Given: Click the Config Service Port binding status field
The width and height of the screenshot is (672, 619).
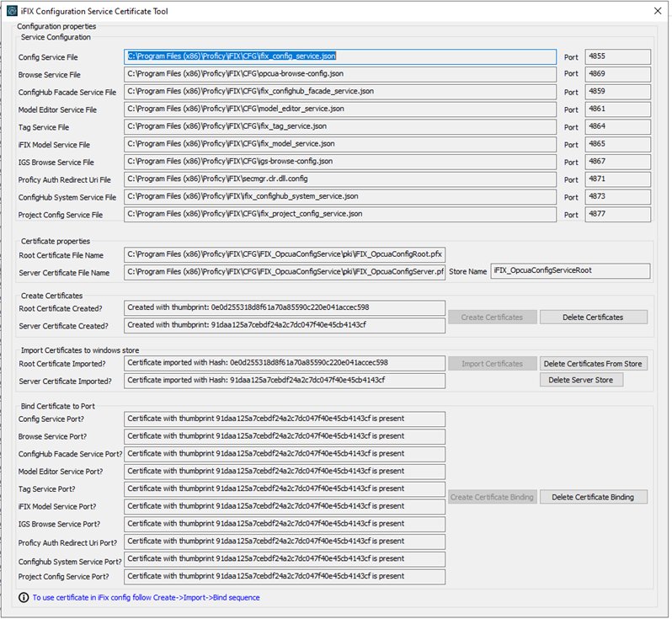Looking at the screenshot, I should pyautogui.click(x=285, y=419).
